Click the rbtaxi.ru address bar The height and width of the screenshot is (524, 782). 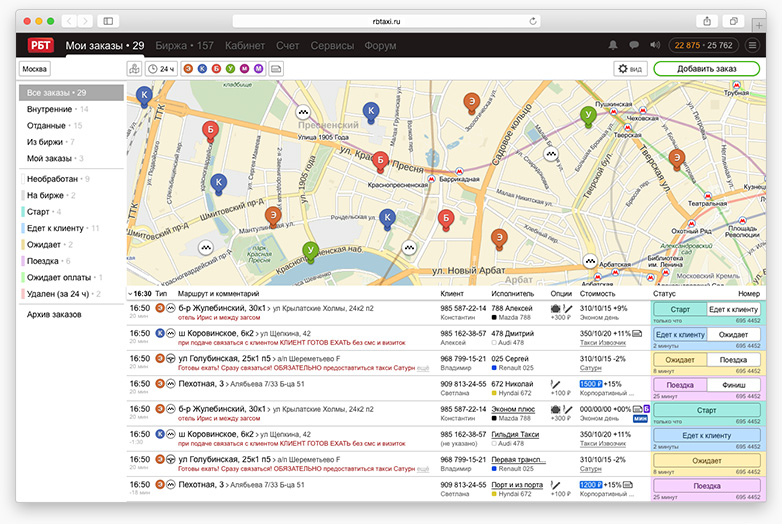[x=386, y=21]
